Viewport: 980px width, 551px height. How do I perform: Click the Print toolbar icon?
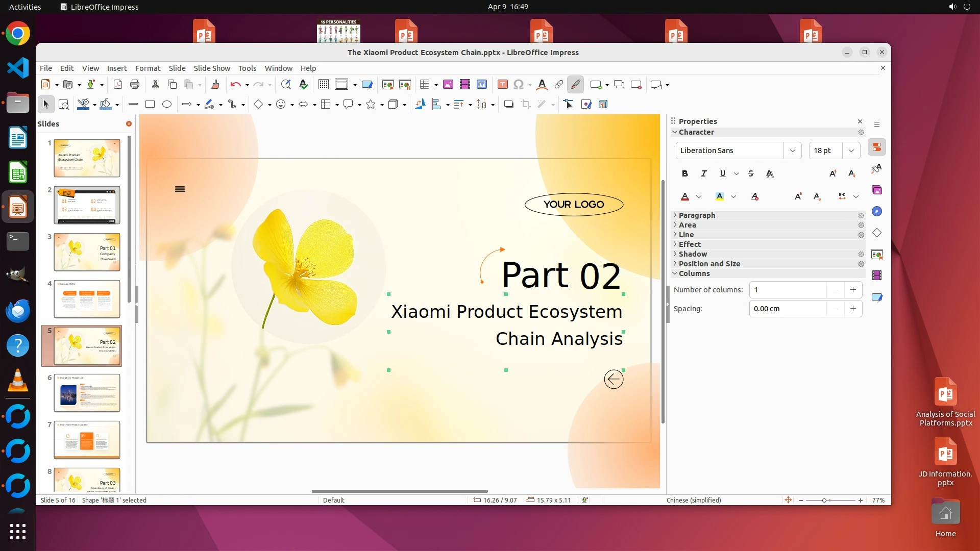135,85
